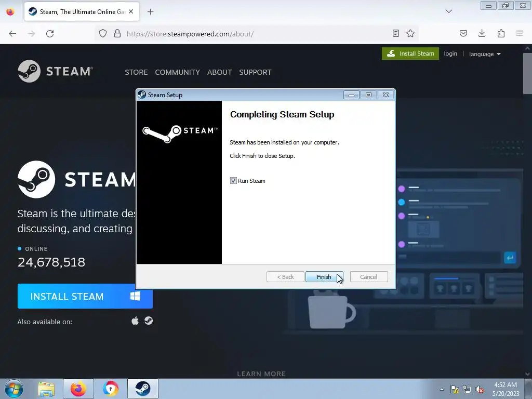Click the page vertical scrollbar thumb
The width and height of the screenshot is (532, 399).
[528, 73]
